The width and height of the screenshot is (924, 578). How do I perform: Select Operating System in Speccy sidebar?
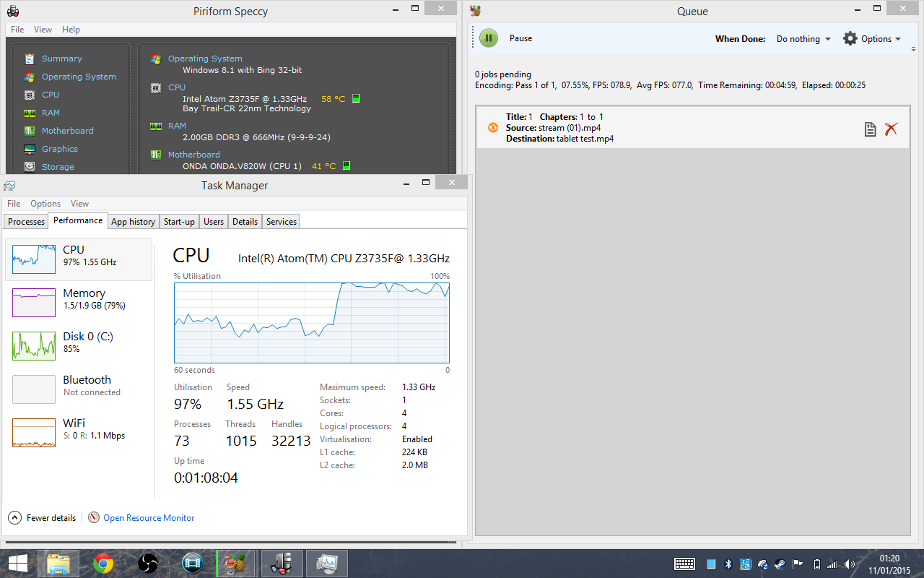pyautogui.click(x=79, y=77)
